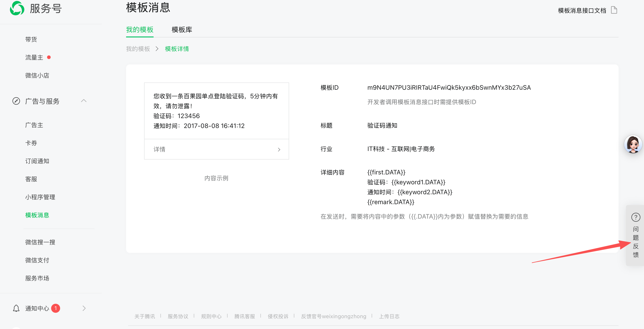Expand 通知中心 with the right arrow
This screenshot has width=644, height=329.
(84, 308)
